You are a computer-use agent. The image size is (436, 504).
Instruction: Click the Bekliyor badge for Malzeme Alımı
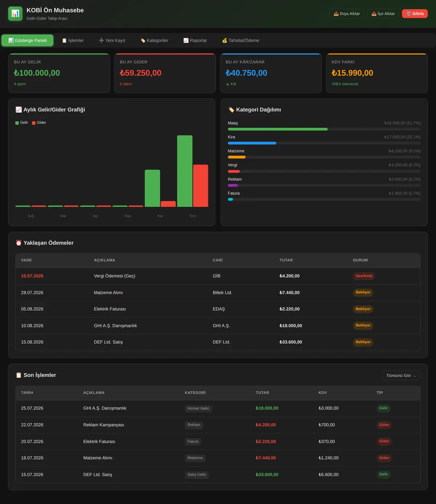pyautogui.click(x=363, y=293)
